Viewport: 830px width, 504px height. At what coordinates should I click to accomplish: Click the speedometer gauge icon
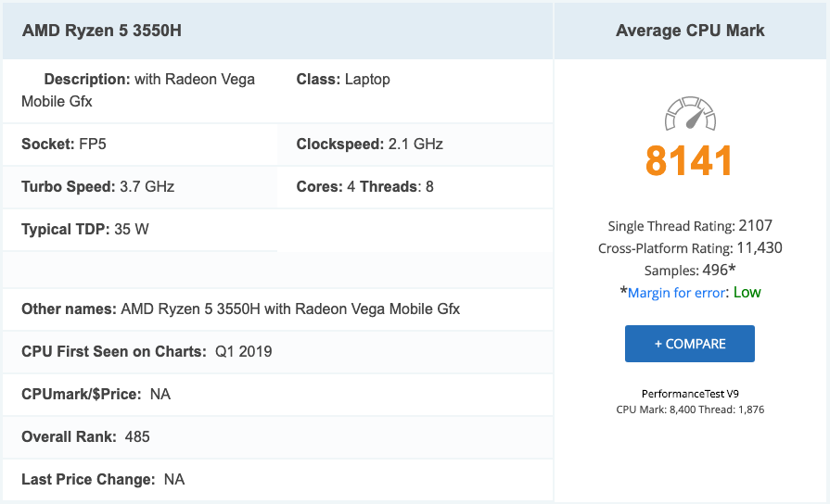(690, 114)
